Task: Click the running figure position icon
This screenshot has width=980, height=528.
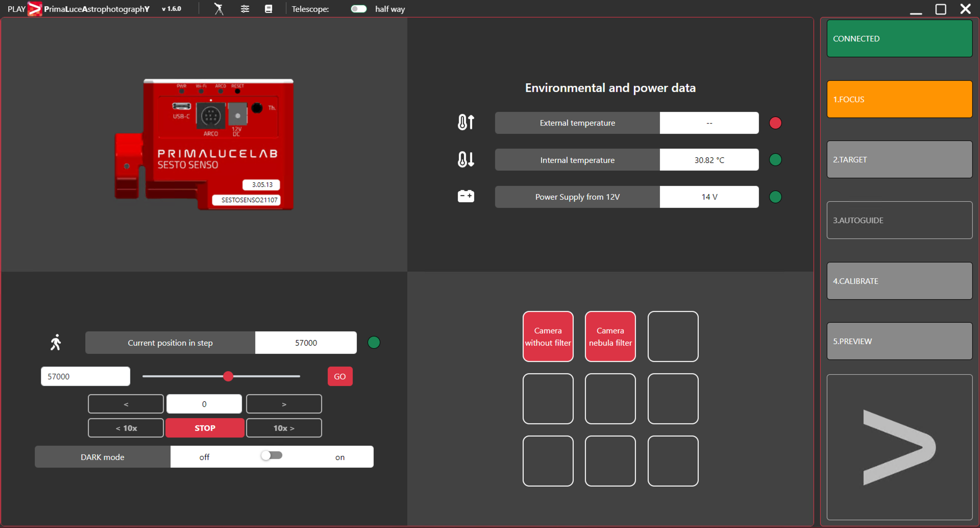Action: point(56,342)
